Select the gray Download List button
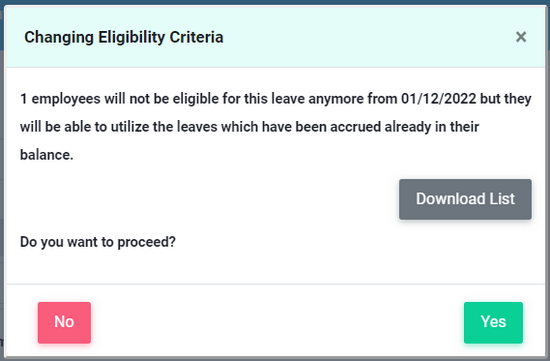The image size is (550, 361). pos(465,199)
